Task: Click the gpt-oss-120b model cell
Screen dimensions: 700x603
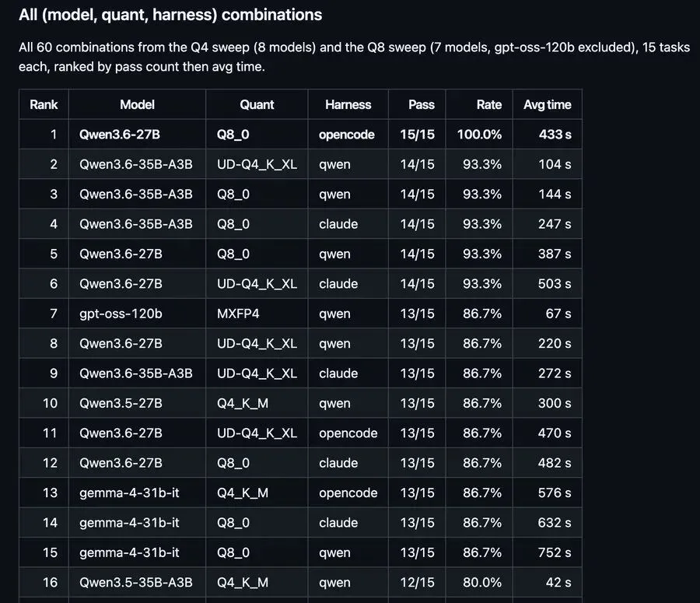Action: coord(137,314)
